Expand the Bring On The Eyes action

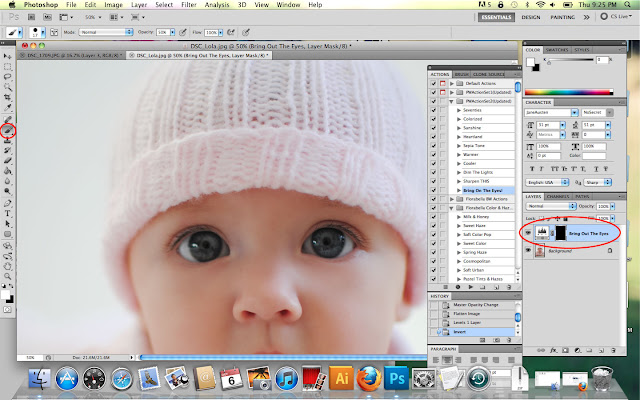click(459, 190)
